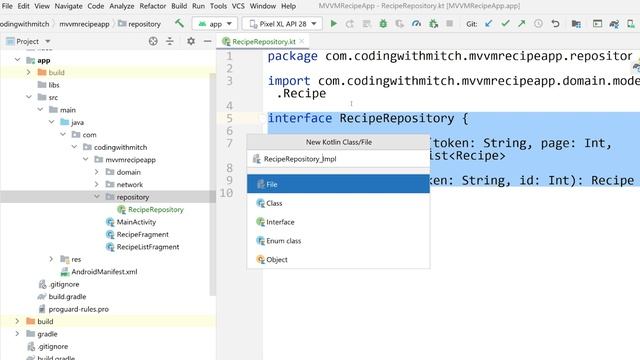Click Sync Project with Gradle Files icon
This screenshot has height=360, width=640.
(614, 24)
